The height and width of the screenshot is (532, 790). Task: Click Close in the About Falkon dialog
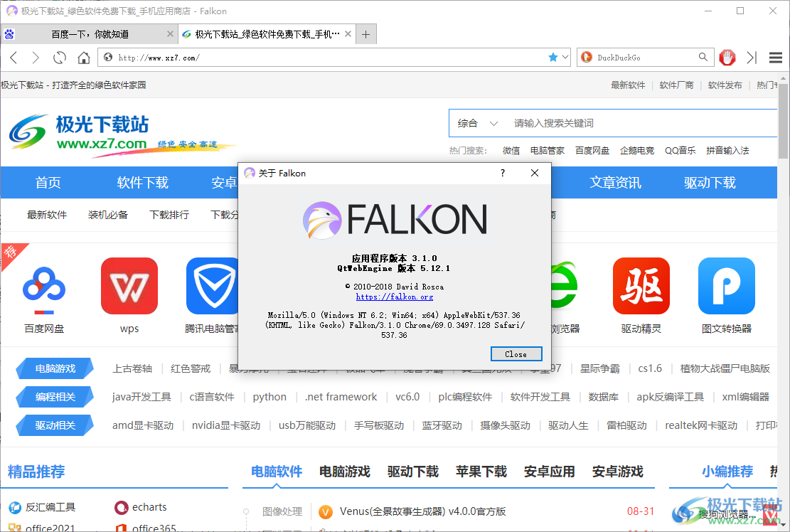[x=516, y=353]
